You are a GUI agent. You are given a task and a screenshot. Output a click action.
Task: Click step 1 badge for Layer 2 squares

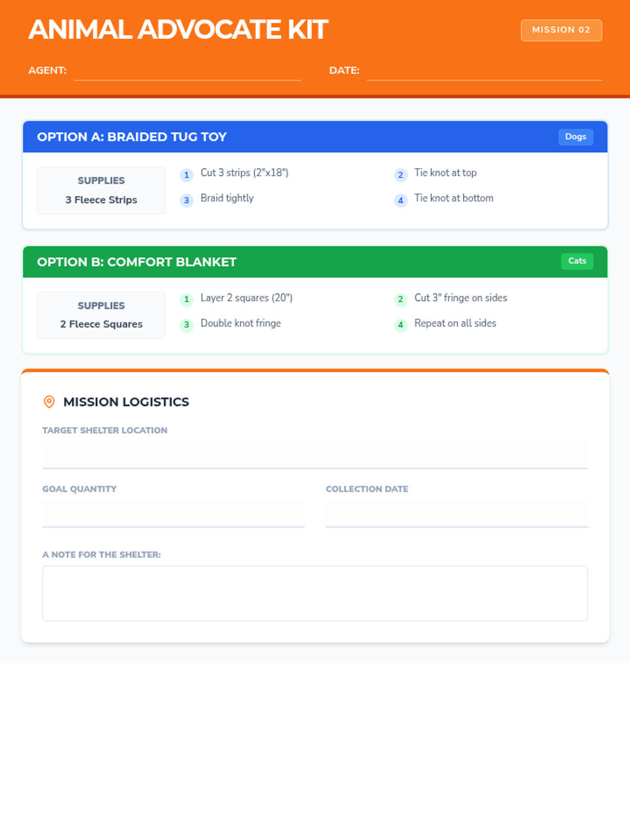pos(186,300)
